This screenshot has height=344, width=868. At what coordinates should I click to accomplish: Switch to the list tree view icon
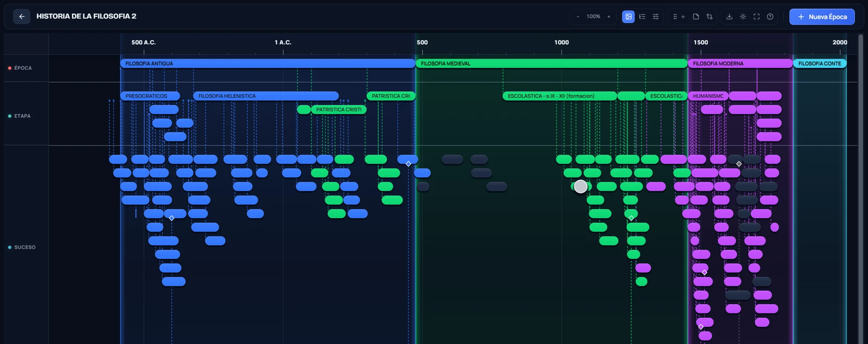pos(642,17)
